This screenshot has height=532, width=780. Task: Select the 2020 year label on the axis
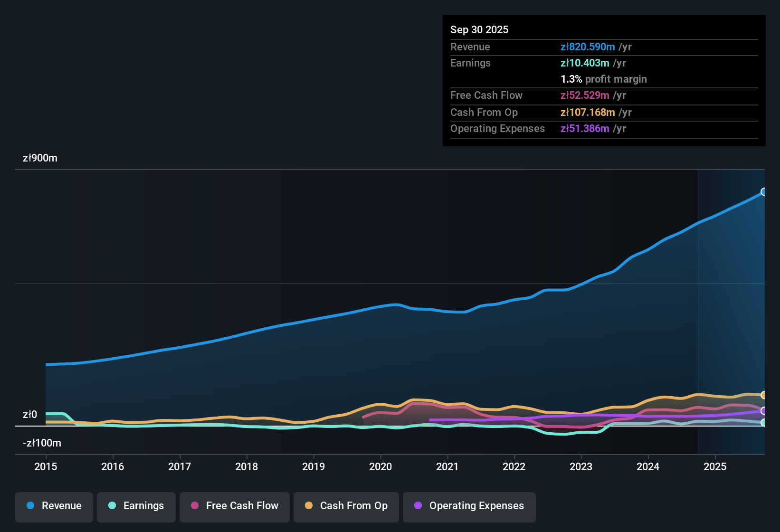click(380, 467)
